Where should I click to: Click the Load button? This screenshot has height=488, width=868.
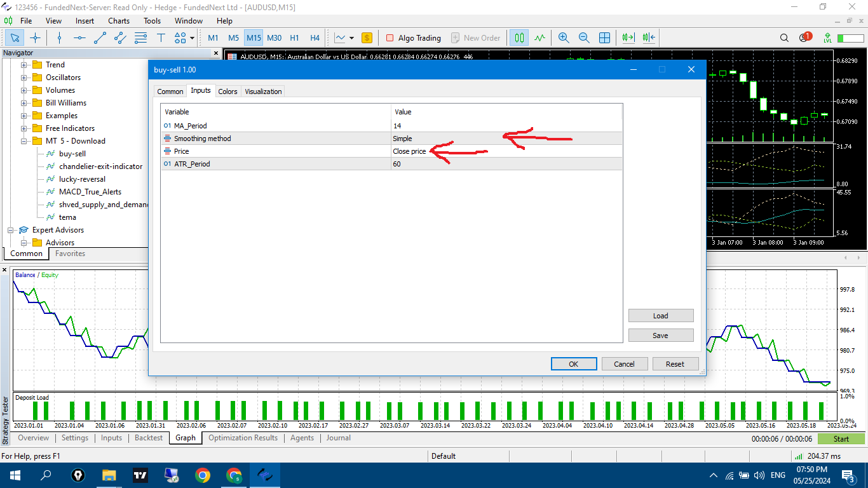click(661, 316)
